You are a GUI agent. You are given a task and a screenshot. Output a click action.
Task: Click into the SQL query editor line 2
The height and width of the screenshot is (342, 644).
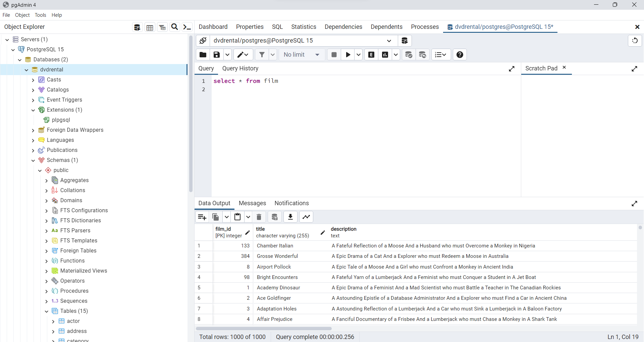[366, 90]
